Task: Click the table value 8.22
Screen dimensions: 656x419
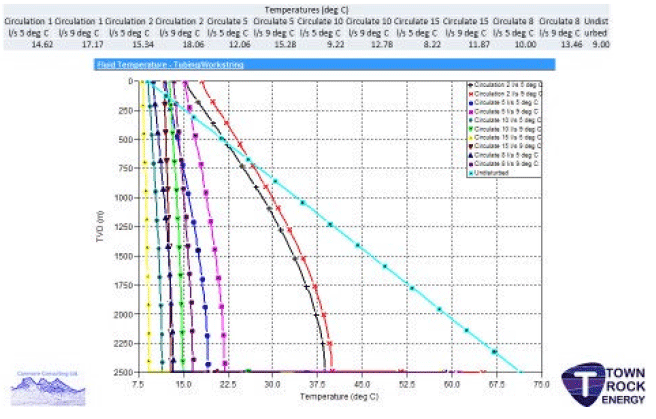Action: (x=432, y=44)
